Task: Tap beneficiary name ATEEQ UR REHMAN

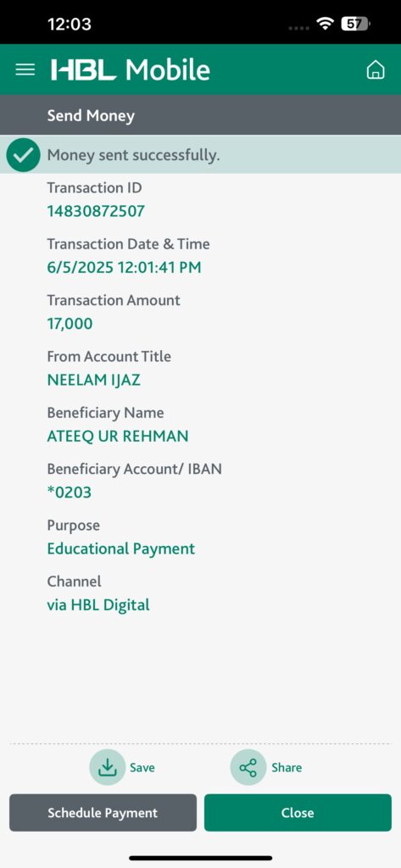Action: (x=118, y=437)
